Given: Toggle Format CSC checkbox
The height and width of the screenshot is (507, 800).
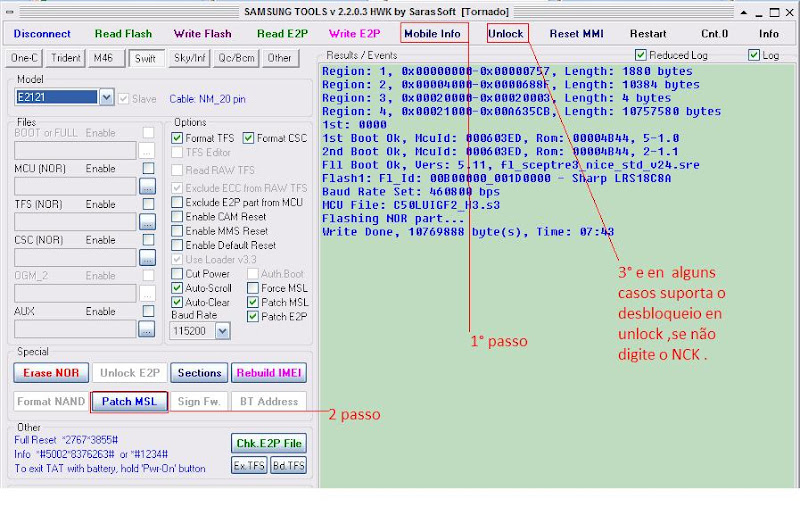Looking at the screenshot, I should [x=248, y=138].
